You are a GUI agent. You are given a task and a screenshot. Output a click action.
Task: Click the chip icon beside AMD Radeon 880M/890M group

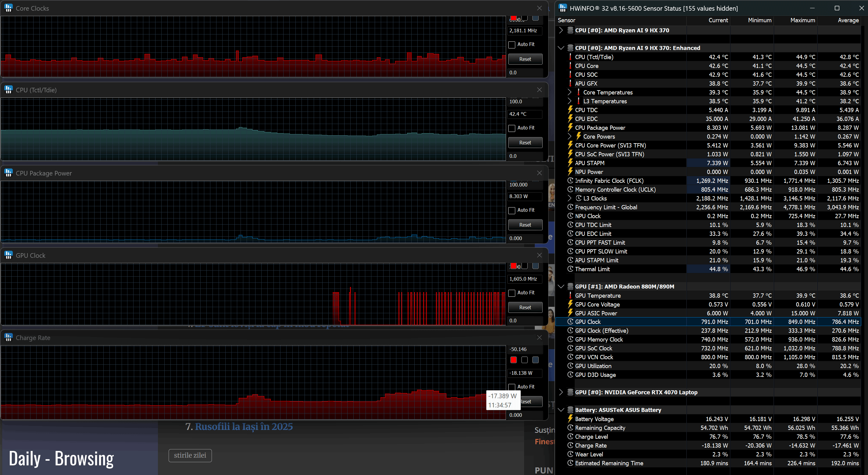click(570, 286)
